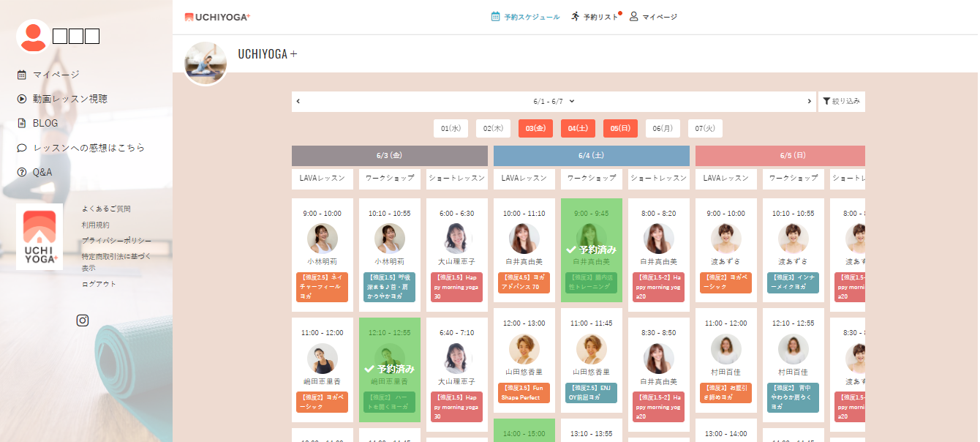
Task: Open 8:00-8:20 白井真由美 short lesson
Action: (x=659, y=253)
